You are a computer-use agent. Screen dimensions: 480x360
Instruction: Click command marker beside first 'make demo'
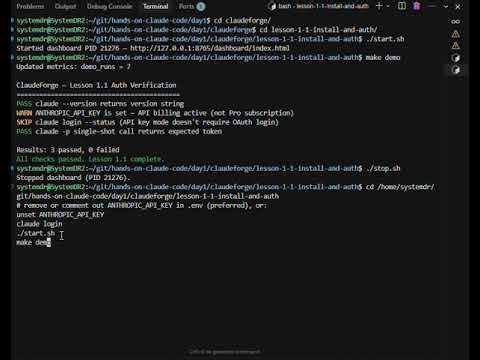(x=13, y=57)
